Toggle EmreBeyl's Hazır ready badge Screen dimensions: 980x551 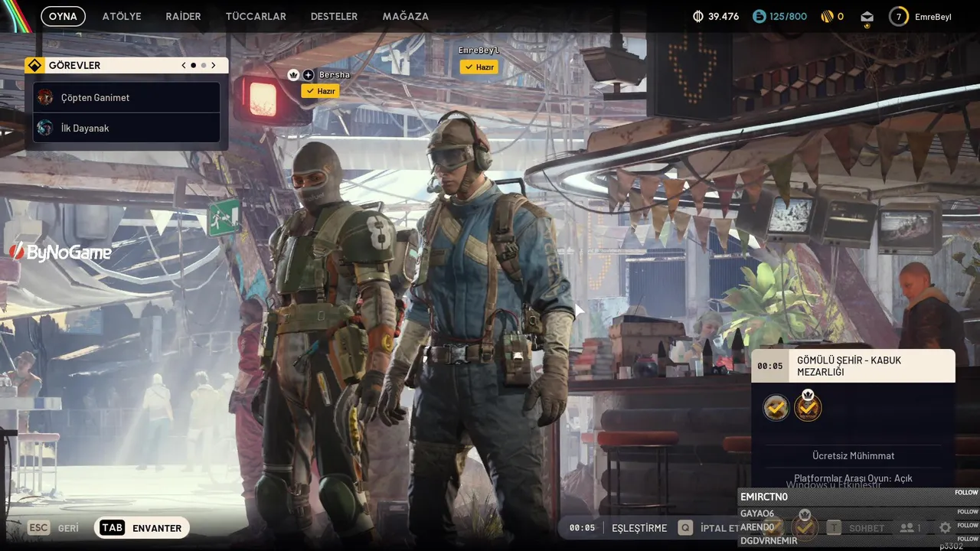(x=479, y=67)
